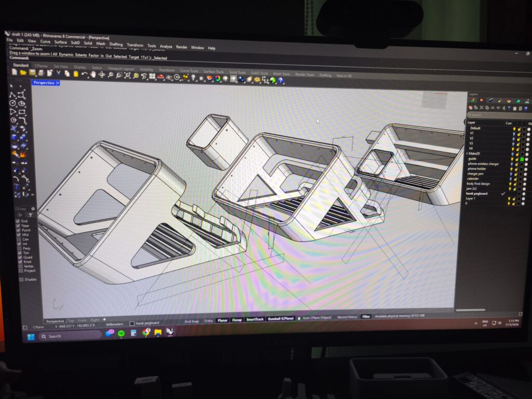The height and width of the screenshot is (399, 532).
Task: Select the Pan hand tool
Action: [x=92, y=74]
